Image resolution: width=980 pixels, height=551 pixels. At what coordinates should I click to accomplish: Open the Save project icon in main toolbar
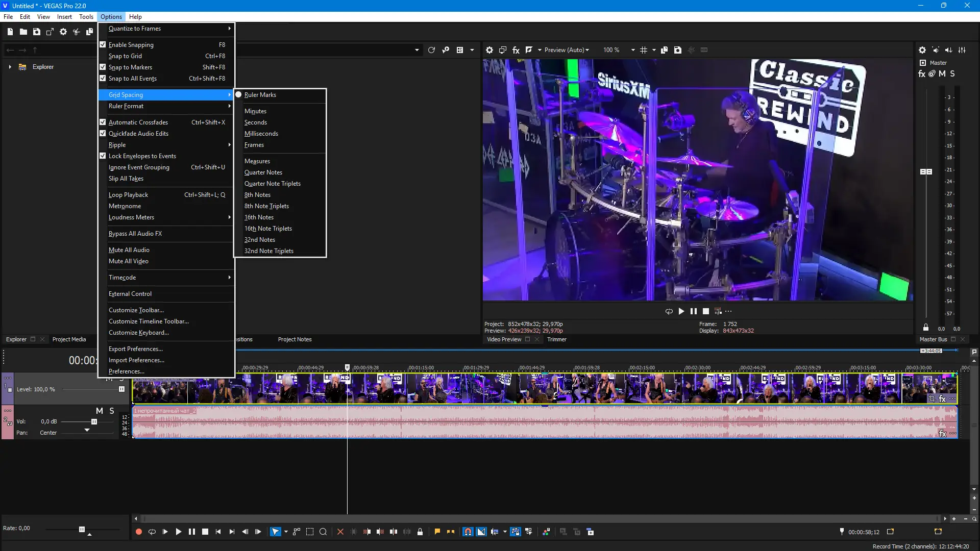(x=37, y=32)
